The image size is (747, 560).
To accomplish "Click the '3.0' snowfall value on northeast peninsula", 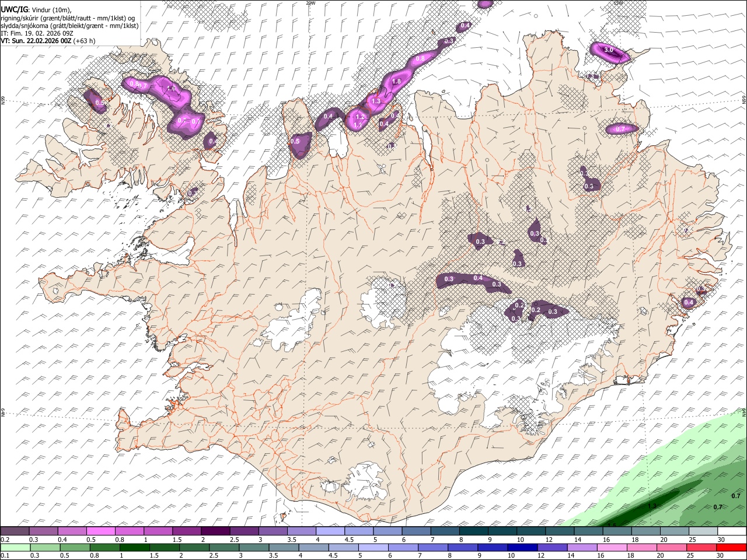I will (x=608, y=50).
